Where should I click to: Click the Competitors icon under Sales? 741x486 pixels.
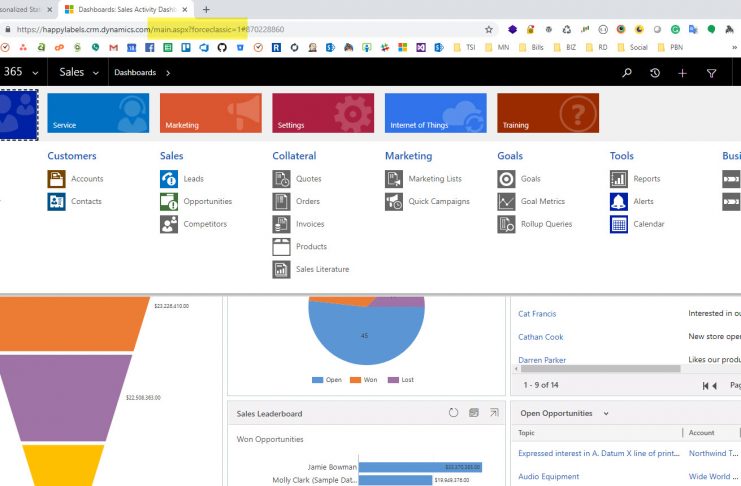pos(169,224)
